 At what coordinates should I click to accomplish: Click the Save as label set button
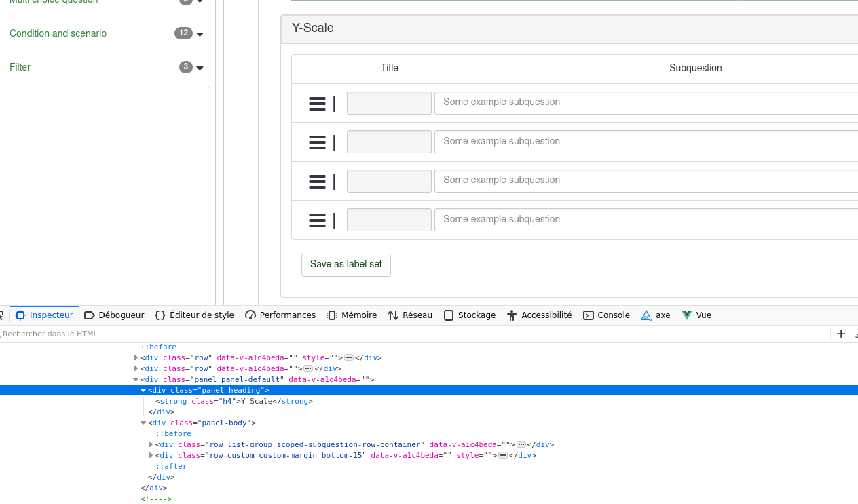[346, 265]
